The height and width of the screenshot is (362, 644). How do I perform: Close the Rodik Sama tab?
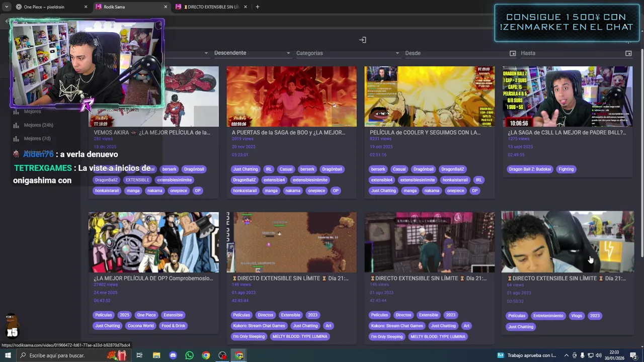click(x=166, y=7)
